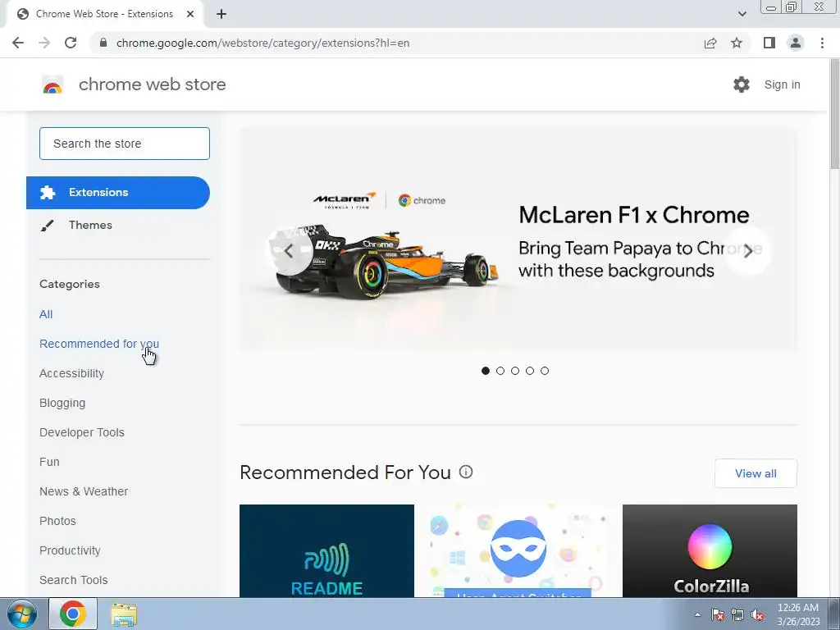The image size is (840, 630).
Task: Open the News & Weather category
Action: pyautogui.click(x=84, y=491)
